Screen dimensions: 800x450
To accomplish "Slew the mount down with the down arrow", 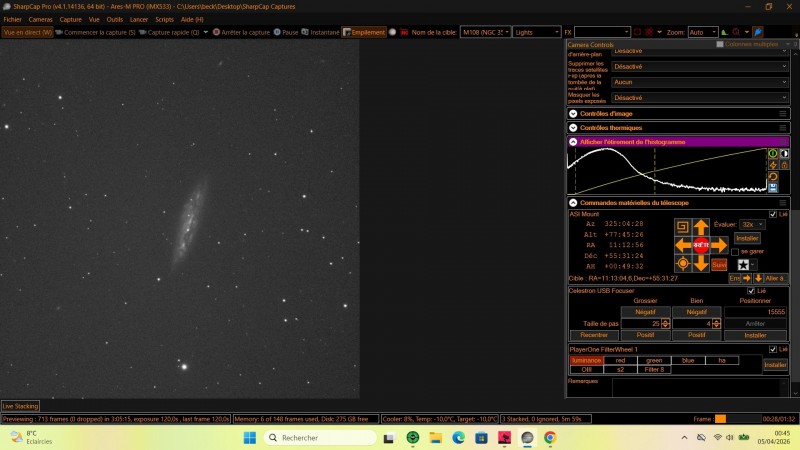I will click(x=701, y=263).
